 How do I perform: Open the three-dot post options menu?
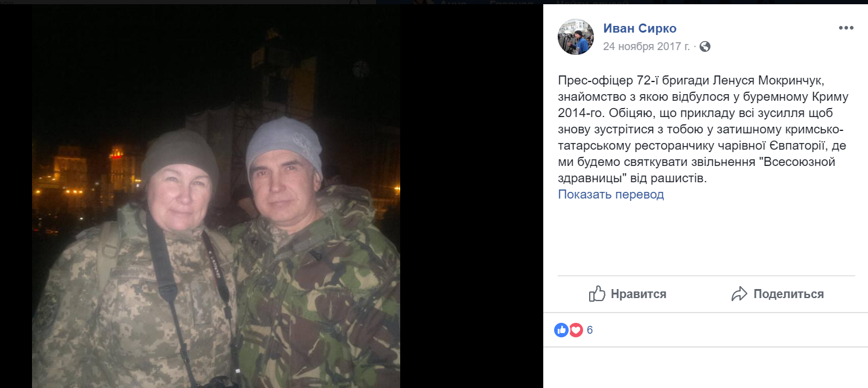pos(846,28)
